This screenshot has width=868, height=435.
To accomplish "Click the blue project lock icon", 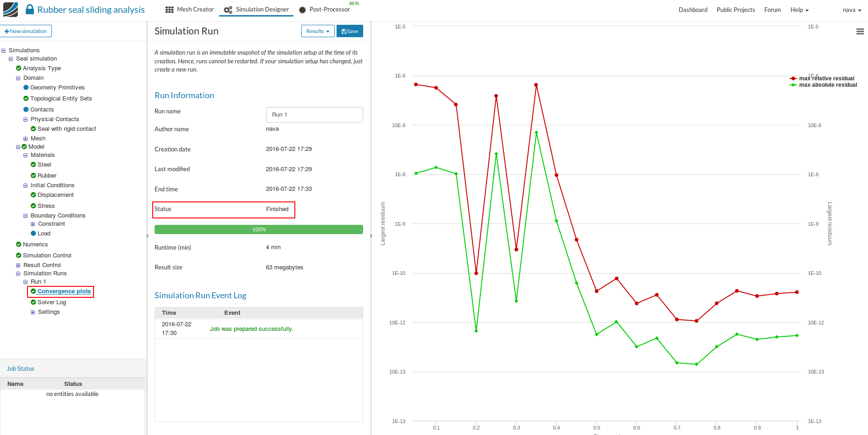I will pyautogui.click(x=30, y=10).
